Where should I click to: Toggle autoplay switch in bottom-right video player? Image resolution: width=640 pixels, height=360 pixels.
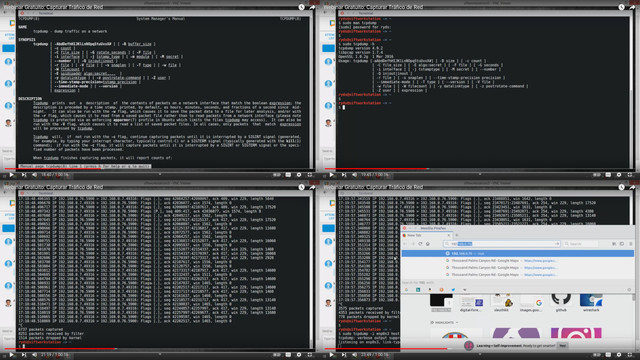click(597, 355)
